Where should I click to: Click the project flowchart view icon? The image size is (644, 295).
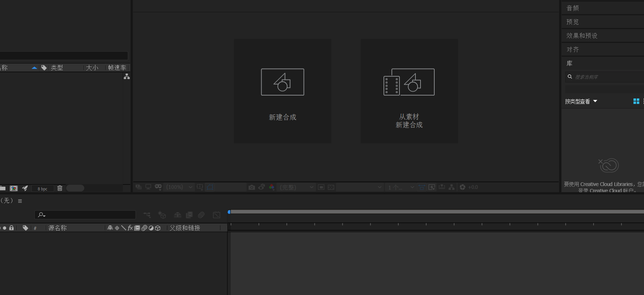point(127,76)
